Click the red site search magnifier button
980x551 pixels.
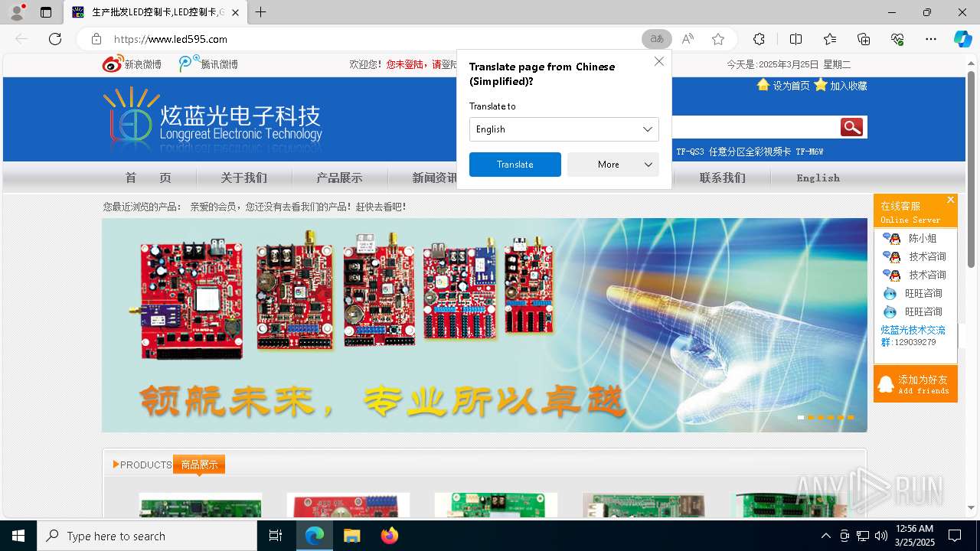[x=851, y=127]
